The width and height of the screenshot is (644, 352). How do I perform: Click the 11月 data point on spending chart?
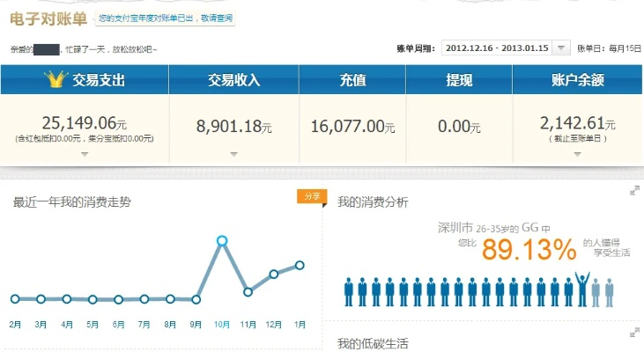click(x=248, y=291)
